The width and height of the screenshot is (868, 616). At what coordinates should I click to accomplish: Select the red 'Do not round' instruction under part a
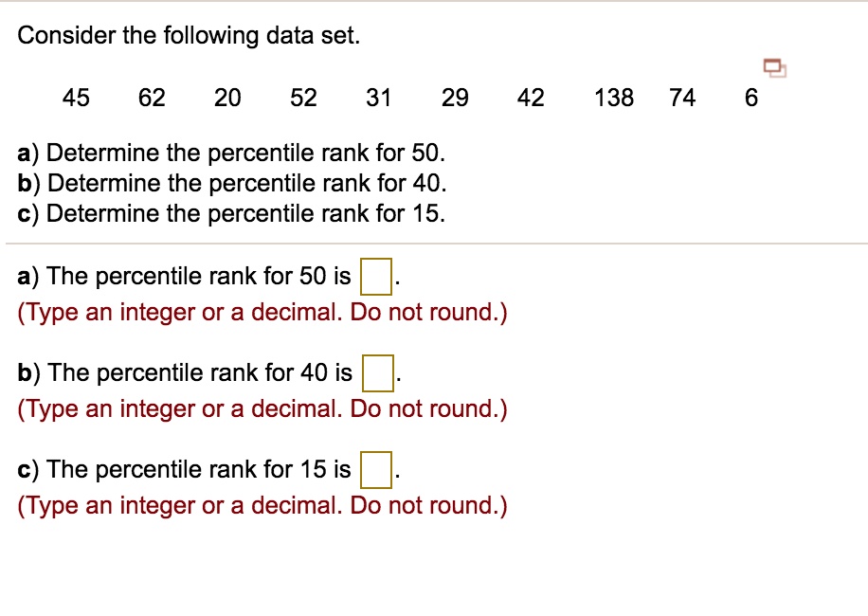[262, 312]
